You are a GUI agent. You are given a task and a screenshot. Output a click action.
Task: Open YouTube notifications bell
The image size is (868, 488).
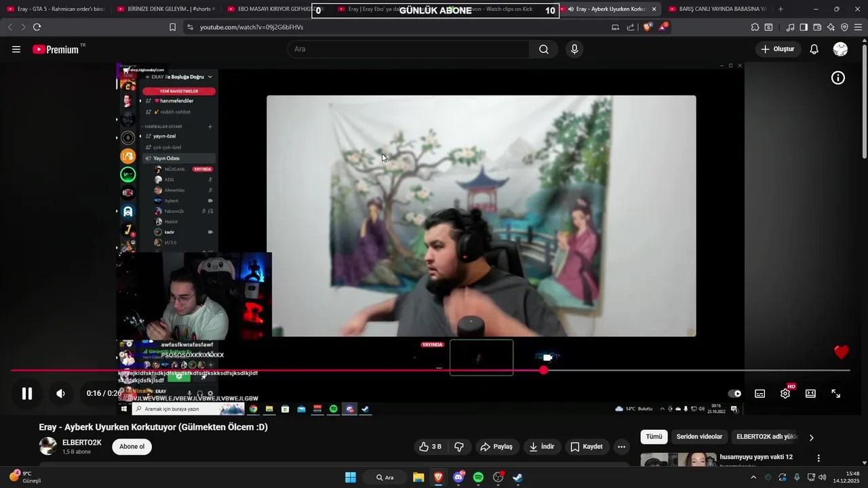coord(814,49)
